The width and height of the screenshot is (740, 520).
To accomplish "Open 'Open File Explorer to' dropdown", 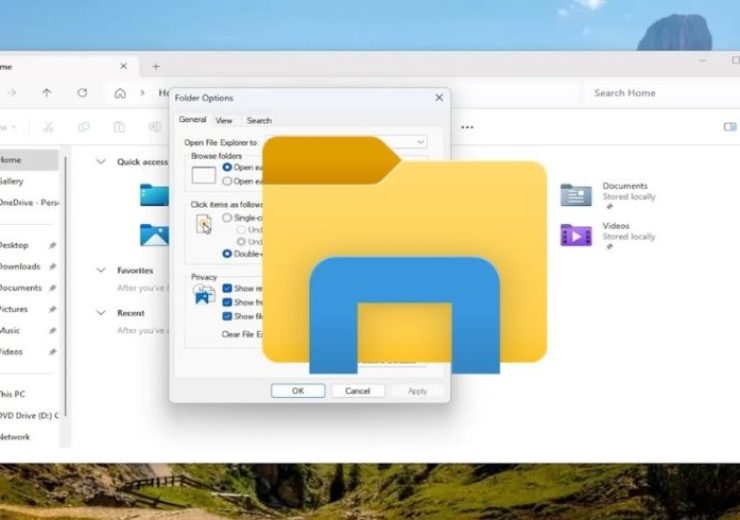I will [x=420, y=142].
